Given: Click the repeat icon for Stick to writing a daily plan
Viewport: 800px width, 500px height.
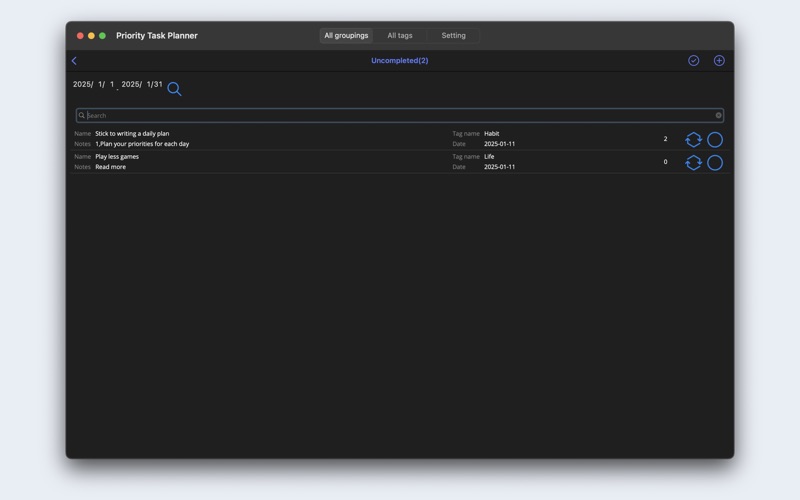Looking at the screenshot, I should [x=693, y=139].
